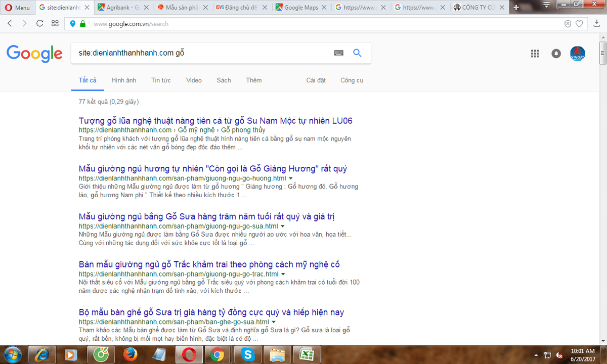Open File Explorer from taskbar
607x364 pixels.
pyautogui.click(x=277, y=354)
